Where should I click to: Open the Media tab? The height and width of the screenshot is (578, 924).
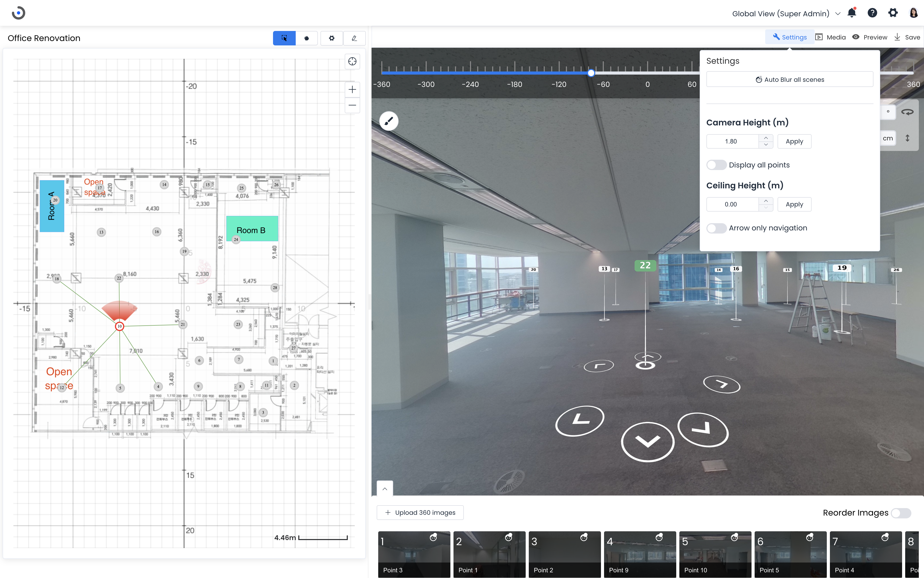831,37
